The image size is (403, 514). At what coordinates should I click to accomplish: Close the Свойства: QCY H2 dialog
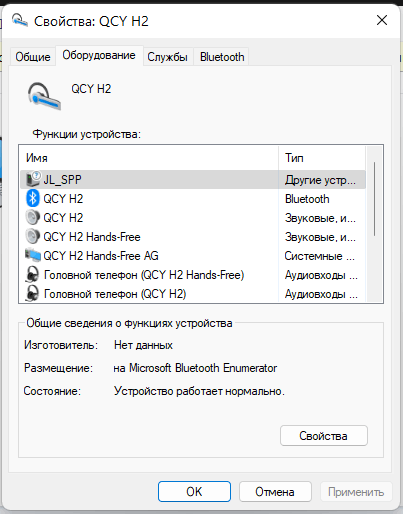[382, 20]
